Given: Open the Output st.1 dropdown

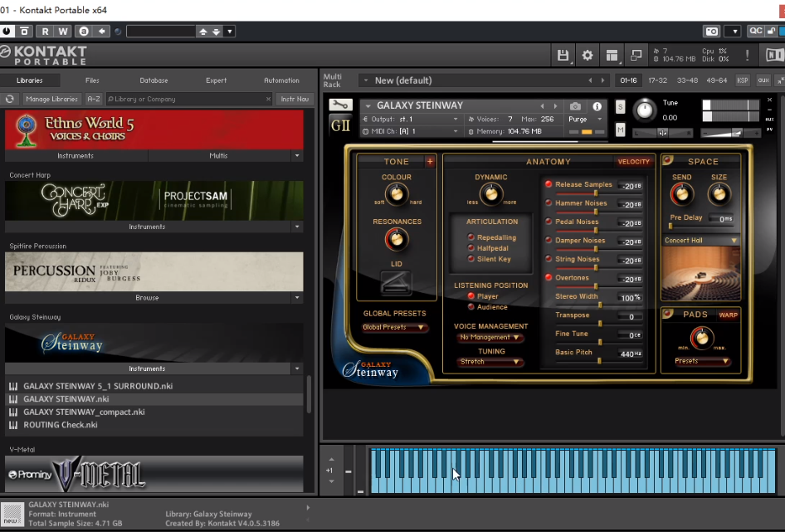Looking at the screenshot, I should [x=411, y=120].
